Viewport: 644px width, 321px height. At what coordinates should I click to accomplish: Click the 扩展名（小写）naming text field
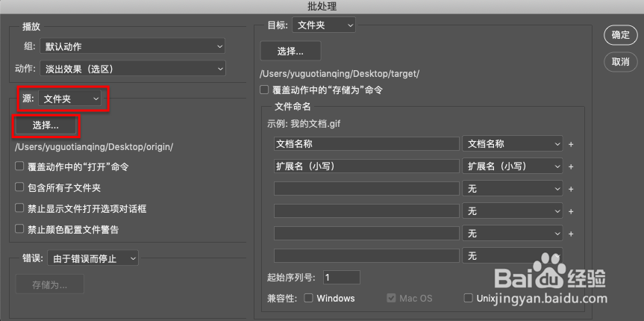tap(366, 166)
